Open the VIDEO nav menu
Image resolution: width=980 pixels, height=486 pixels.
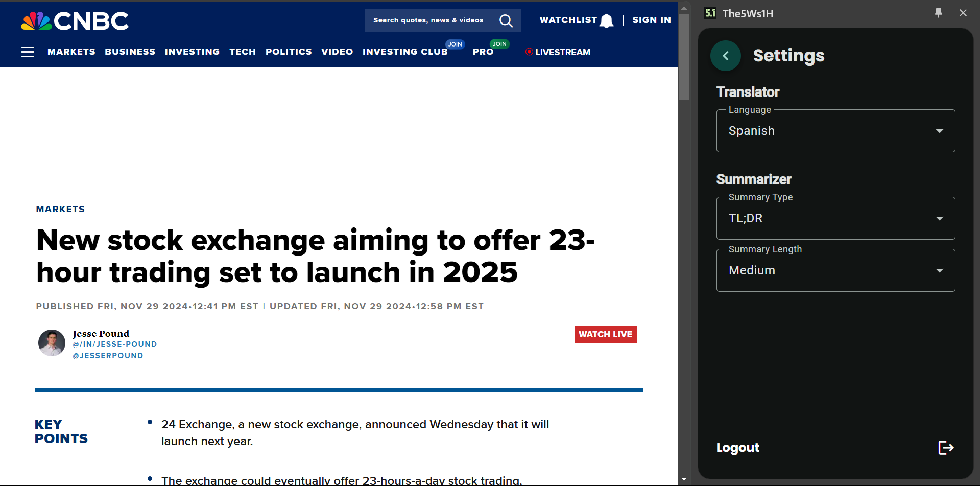coord(337,52)
